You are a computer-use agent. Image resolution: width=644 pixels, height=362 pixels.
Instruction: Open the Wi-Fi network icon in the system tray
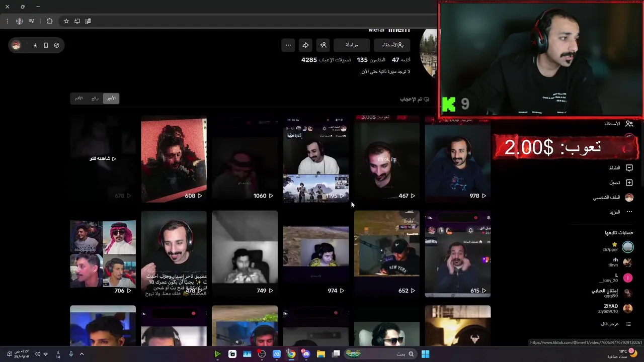[46, 354]
